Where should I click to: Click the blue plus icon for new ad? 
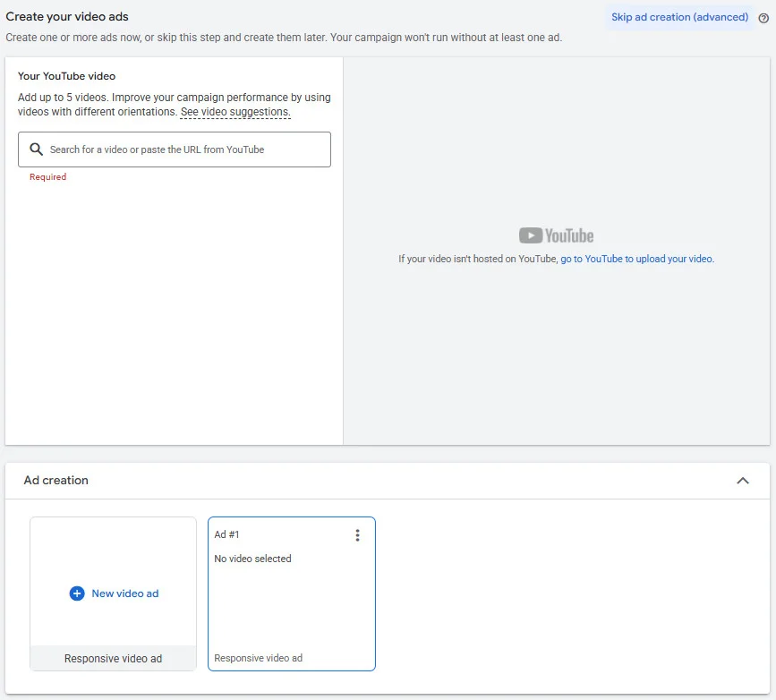pyautogui.click(x=77, y=593)
